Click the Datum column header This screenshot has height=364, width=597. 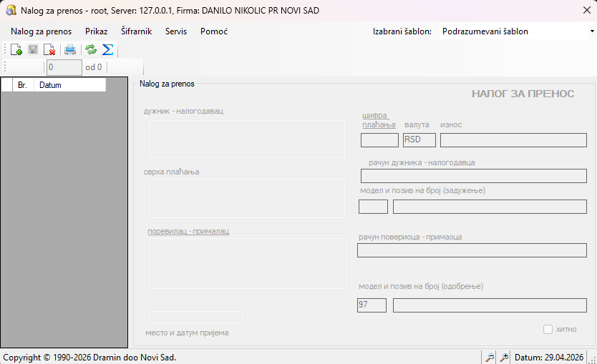[x=70, y=85]
